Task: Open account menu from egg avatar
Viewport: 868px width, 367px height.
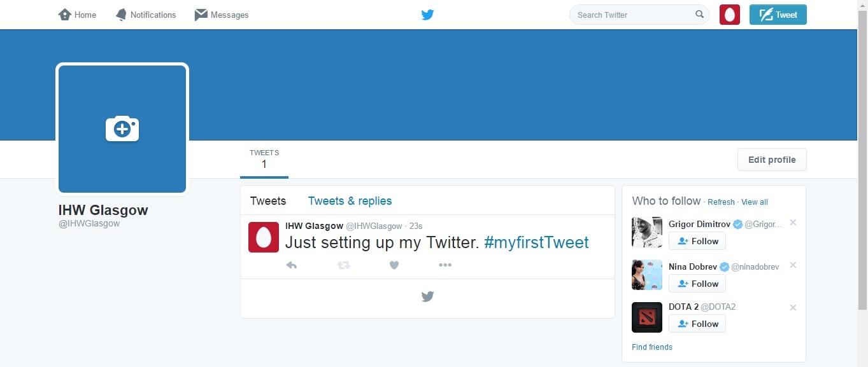Action: (x=729, y=15)
